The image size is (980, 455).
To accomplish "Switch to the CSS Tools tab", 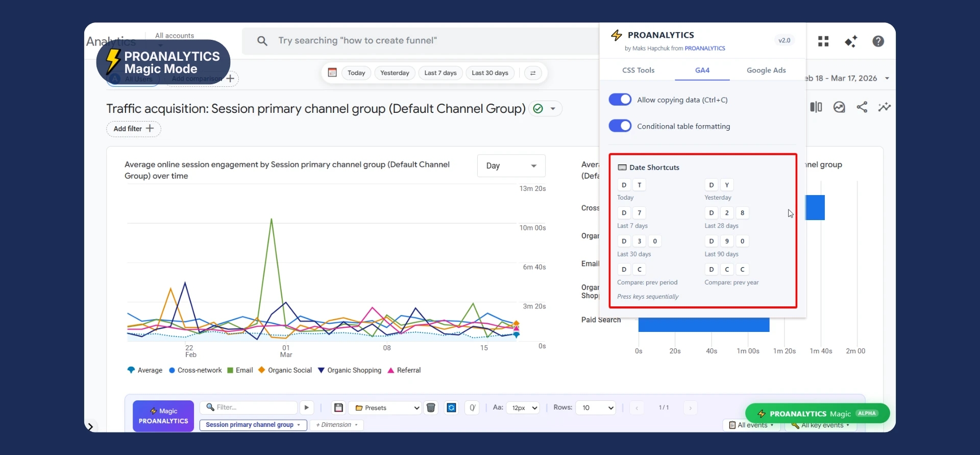I will pos(638,70).
